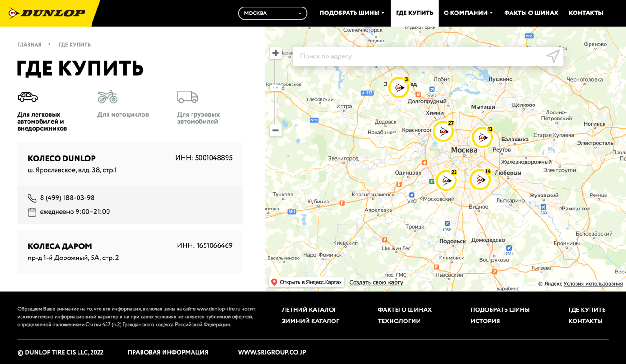This screenshot has width=626, height=364.
Task: Open История footer link
Action: 485,321
